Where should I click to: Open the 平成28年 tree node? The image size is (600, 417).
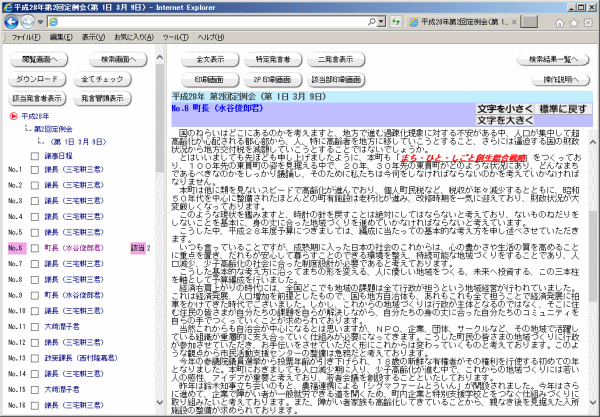coord(35,116)
